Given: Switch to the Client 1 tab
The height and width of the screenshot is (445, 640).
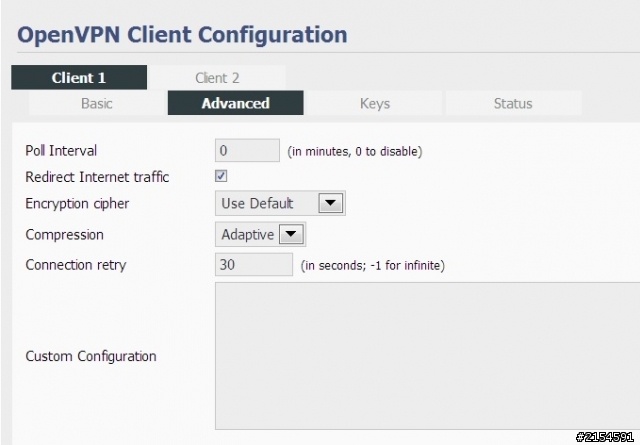Looking at the screenshot, I should [79, 78].
